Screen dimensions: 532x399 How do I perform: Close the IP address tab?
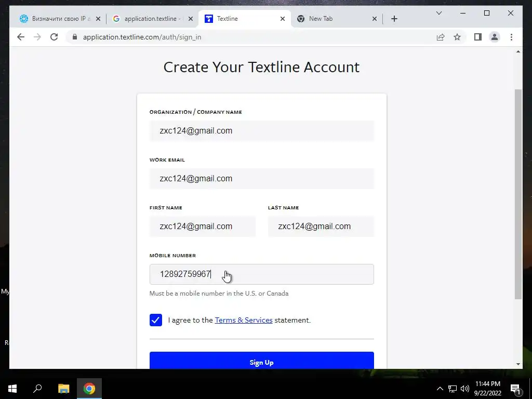point(98,19)
